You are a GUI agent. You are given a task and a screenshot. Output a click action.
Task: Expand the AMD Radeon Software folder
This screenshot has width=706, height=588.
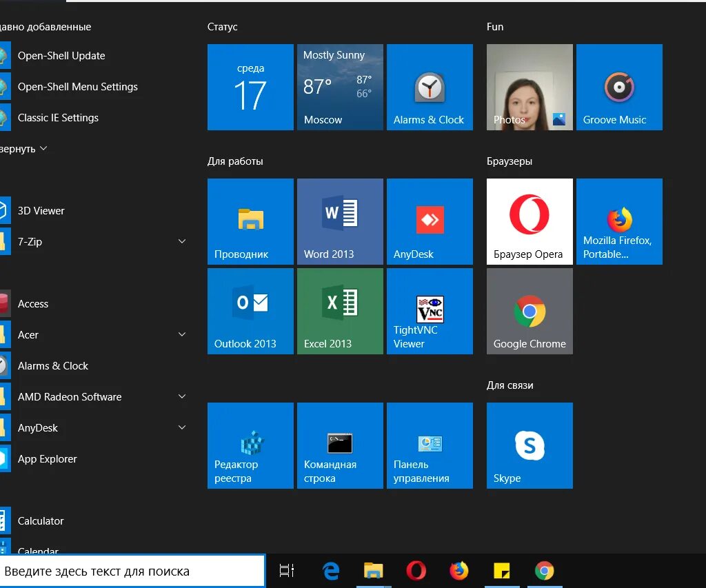pos(182,396)
